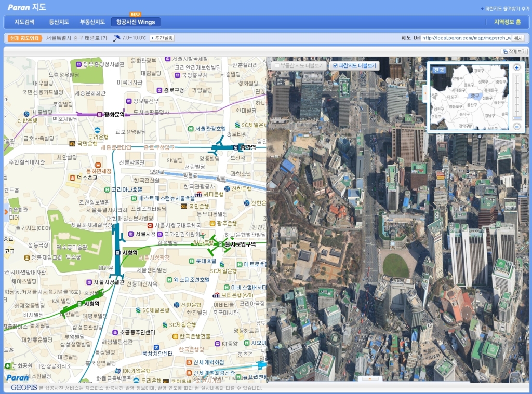The height and width of the screenshot is (394, 532).
Task: Click the IBK기업은행 bank icon
Action: pyautogui.click(x=118, y=371)
